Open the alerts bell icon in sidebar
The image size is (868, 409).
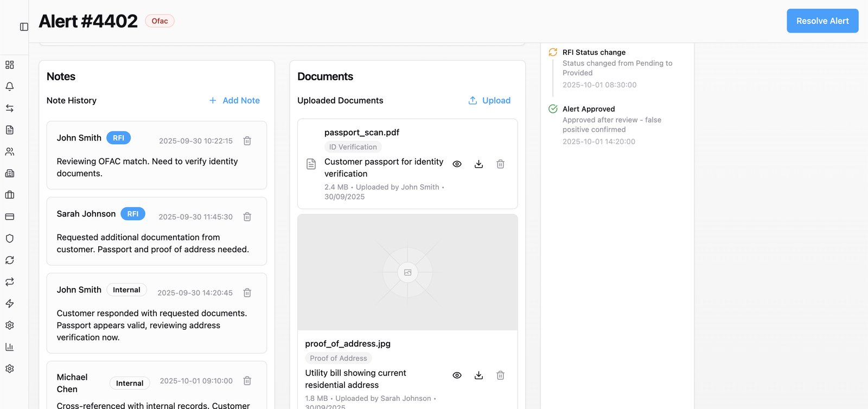click(x=10, y=86)
